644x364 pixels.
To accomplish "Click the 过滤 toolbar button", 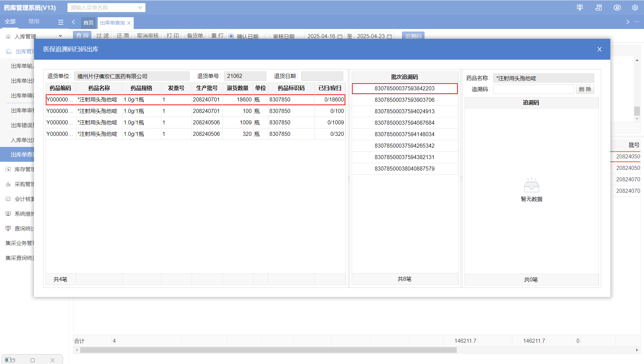I will click(102, 35).
